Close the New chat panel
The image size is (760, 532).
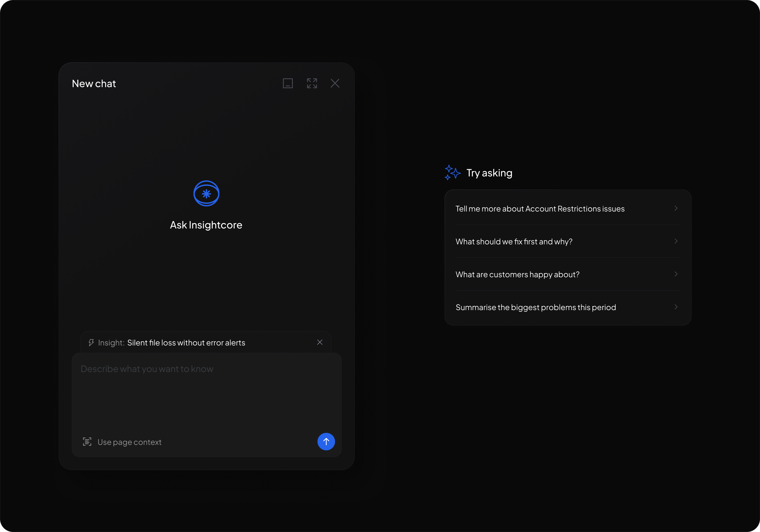335,83
